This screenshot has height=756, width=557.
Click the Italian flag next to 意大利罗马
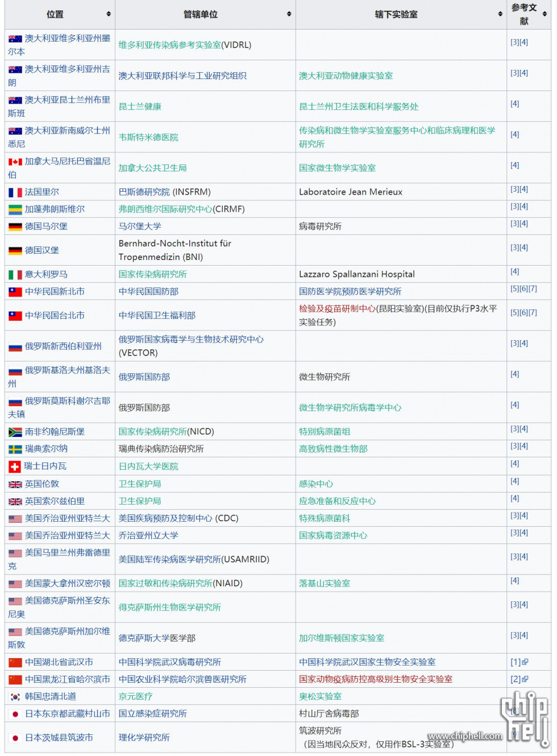click(15, 275)
